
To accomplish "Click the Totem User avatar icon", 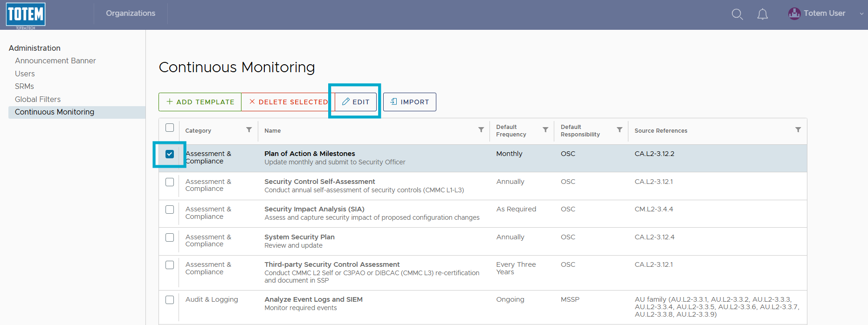I will coord(794,14).
